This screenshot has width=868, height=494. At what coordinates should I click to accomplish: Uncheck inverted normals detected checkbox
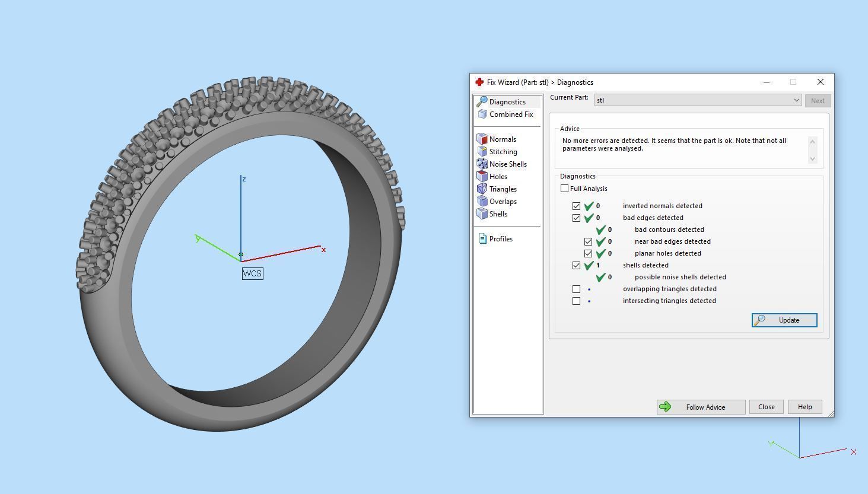click(576, 206)
